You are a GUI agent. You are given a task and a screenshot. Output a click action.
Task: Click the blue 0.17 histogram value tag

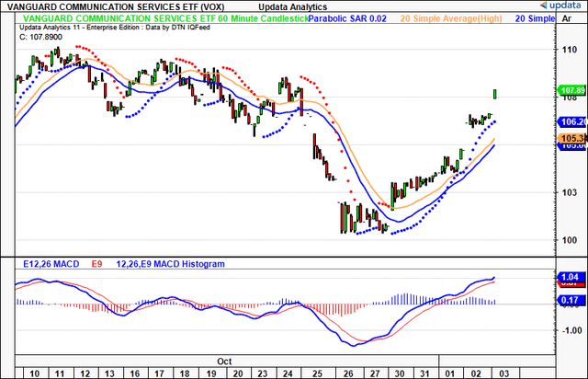pos(571,300)
